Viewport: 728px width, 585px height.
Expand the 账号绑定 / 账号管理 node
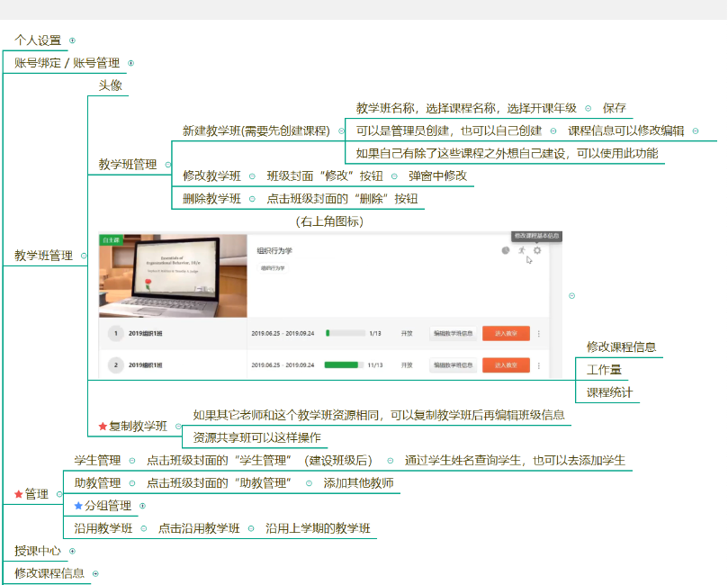click(130, 63)
